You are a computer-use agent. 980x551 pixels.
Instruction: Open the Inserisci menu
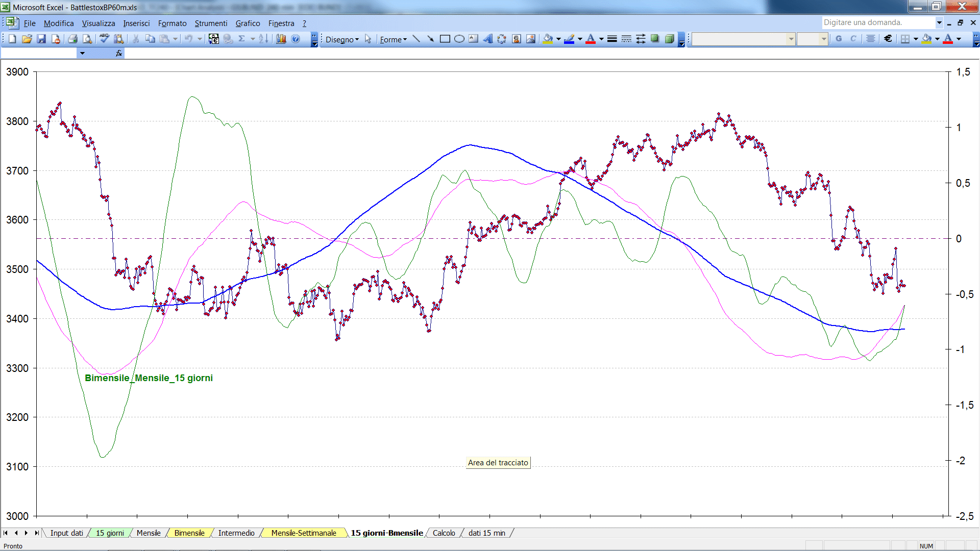136,23
